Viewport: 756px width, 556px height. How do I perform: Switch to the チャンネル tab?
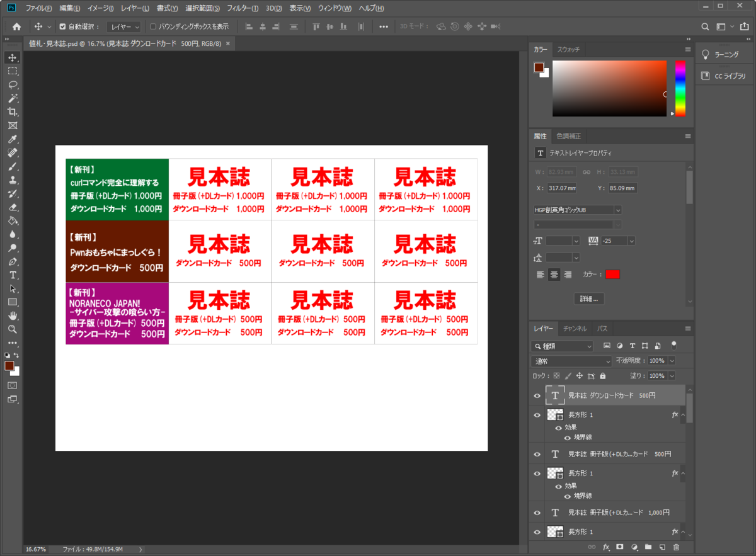point(575,329)
